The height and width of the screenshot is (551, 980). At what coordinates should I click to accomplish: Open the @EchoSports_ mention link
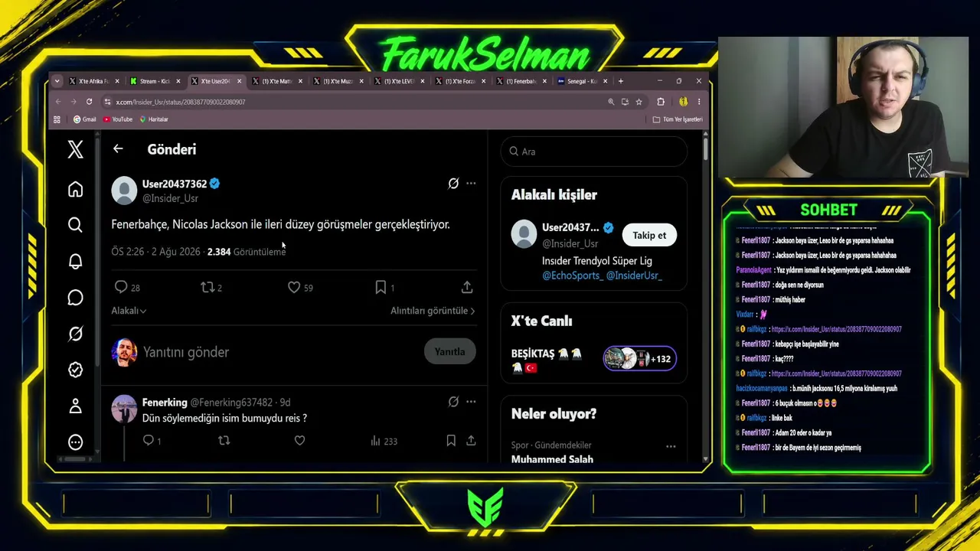pos(573,275)
